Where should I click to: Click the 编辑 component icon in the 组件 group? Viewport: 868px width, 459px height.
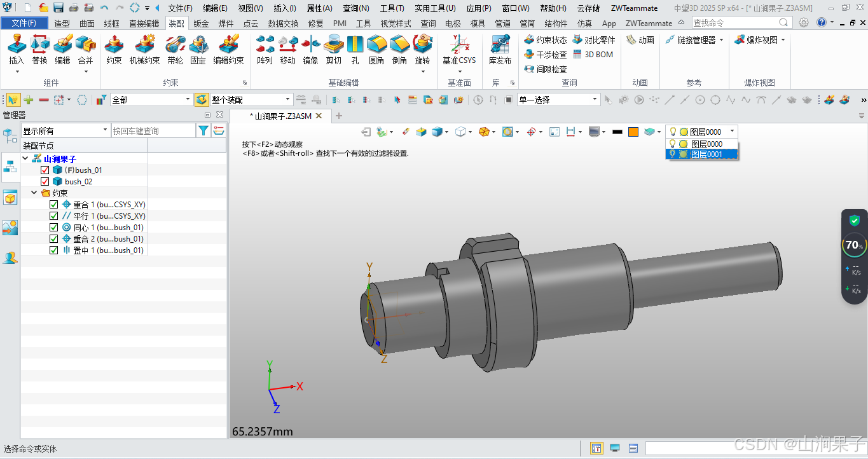point(62,45)
